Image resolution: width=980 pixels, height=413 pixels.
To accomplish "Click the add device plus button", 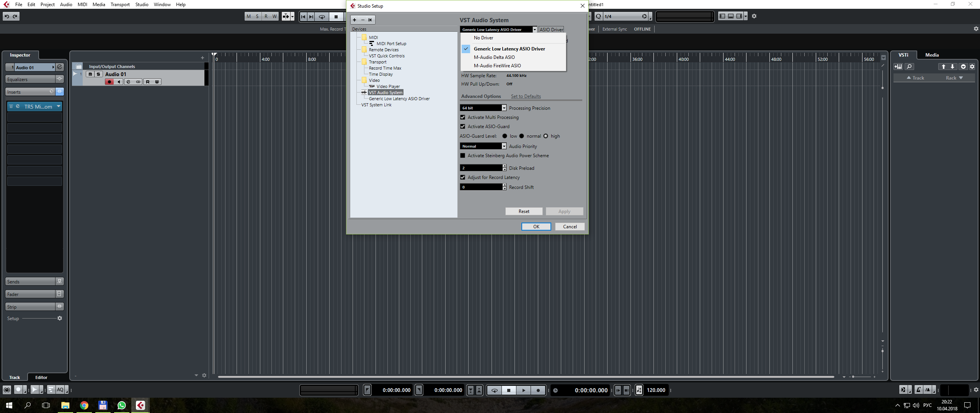I will (x=354, y=20).
